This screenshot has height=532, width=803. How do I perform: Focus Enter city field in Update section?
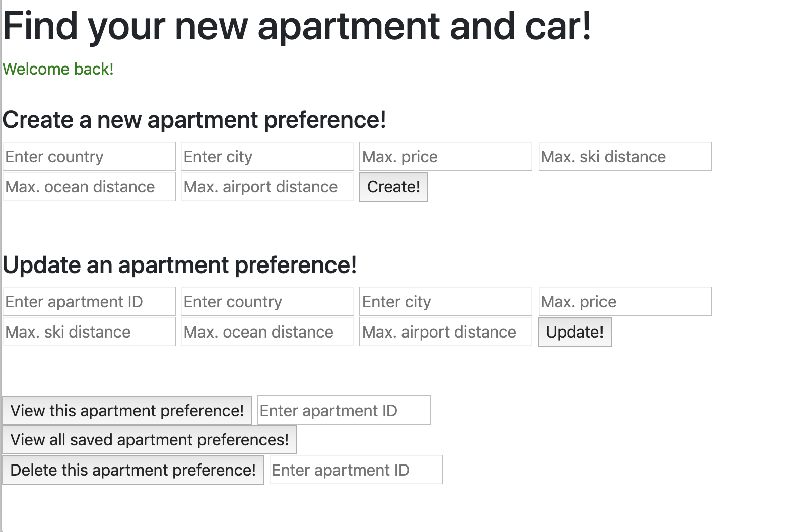[446, 301]
